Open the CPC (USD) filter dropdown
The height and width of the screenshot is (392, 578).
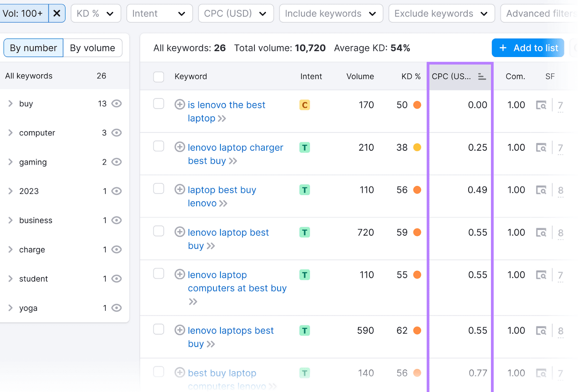click(236, 13)
